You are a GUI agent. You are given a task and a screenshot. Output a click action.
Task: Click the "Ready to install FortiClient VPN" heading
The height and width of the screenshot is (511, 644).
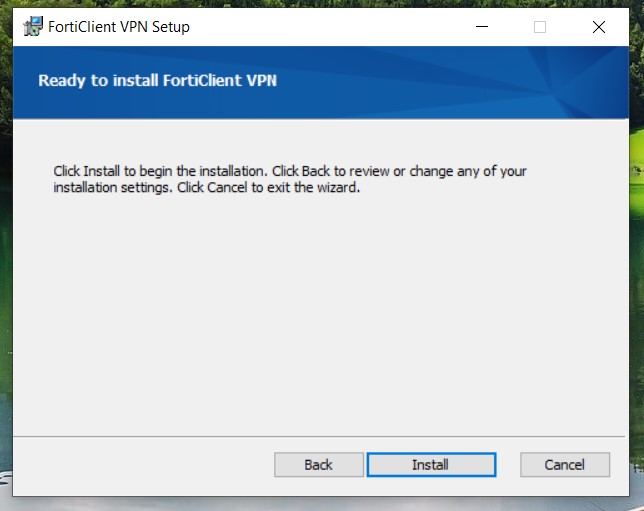click(x=157, y=81)
